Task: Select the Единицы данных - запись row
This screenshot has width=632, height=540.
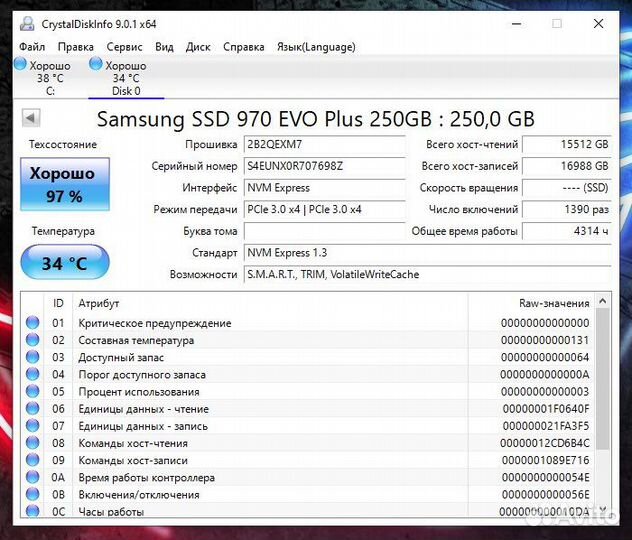Action: 308,426
